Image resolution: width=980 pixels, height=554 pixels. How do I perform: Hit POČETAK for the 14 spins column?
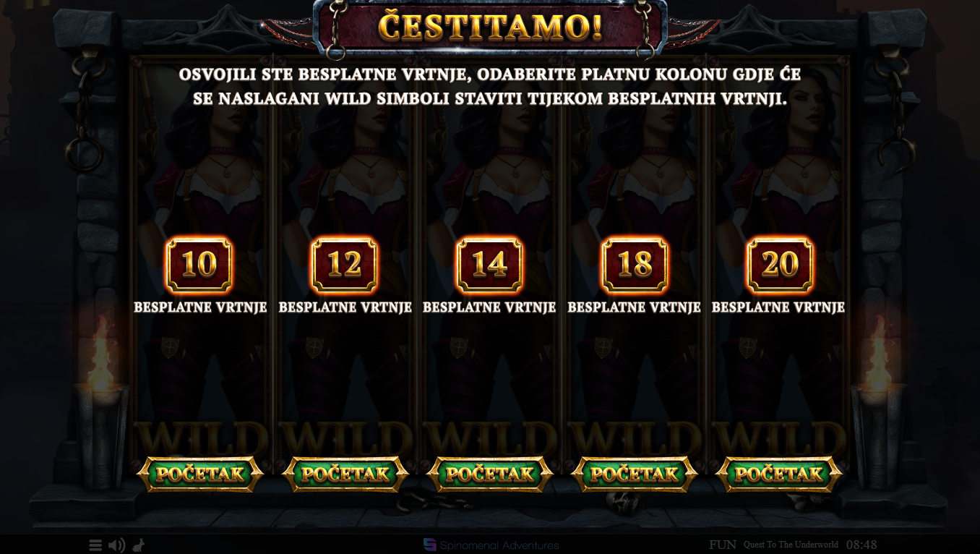490,474
